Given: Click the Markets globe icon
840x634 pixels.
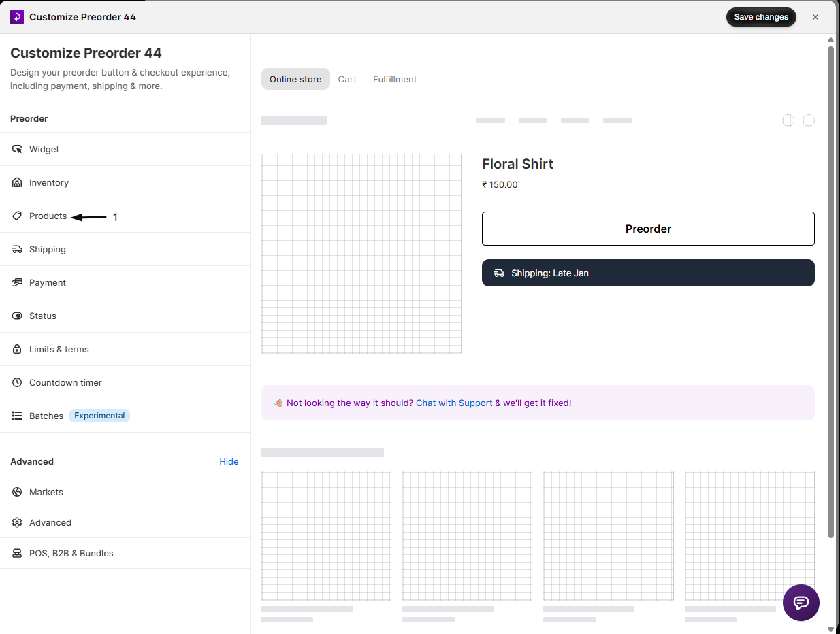Looking at the screenshot, I should (17, 492).
